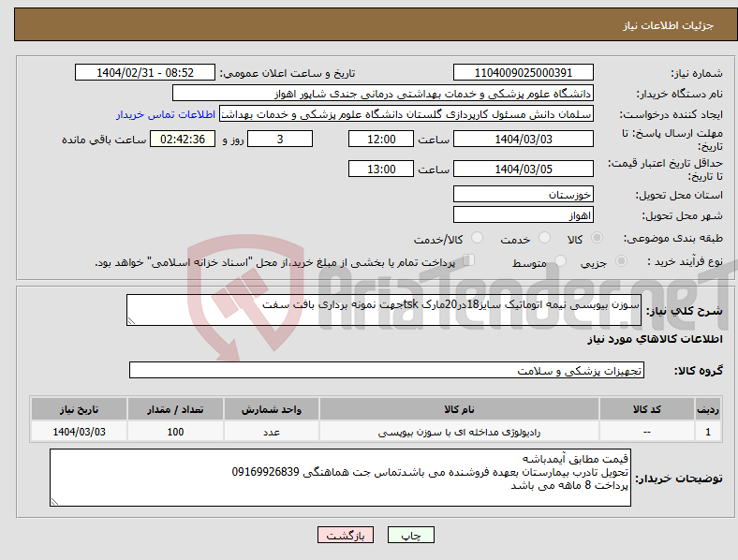The height and width of the screenshot is (560, 738).
Task: Click the جزئیات اطلاعات نیاز page header
Action: (x=669, y=25)
